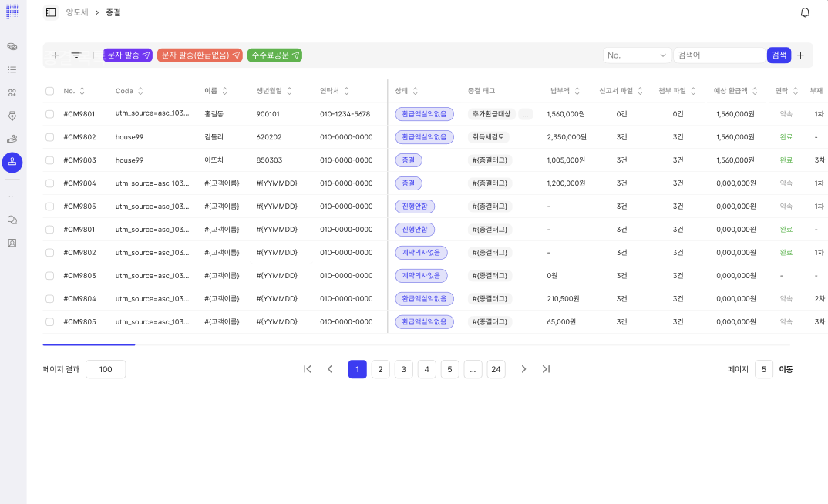
Task: Tick the checkbox for 이또치 row
Action: click(50, 160)
